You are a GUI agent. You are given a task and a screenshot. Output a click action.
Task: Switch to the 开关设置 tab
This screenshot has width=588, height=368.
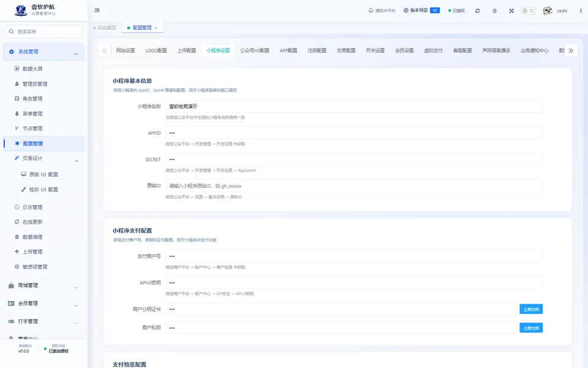375,50
